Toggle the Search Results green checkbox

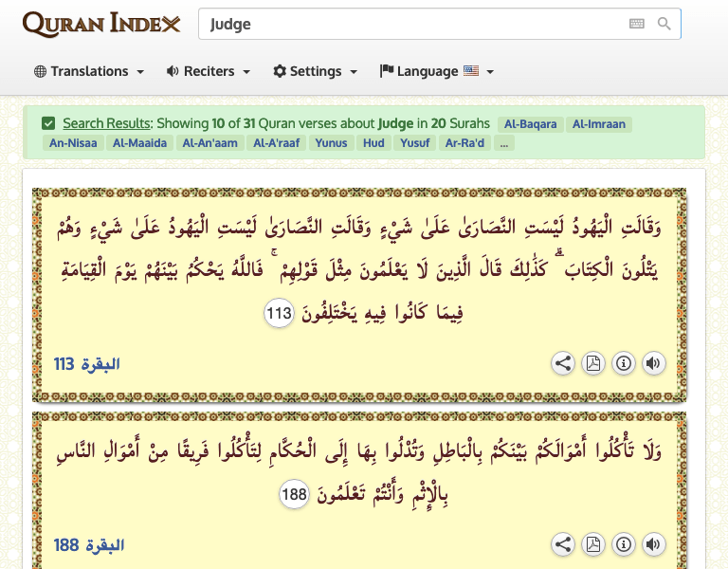(48, 123)
